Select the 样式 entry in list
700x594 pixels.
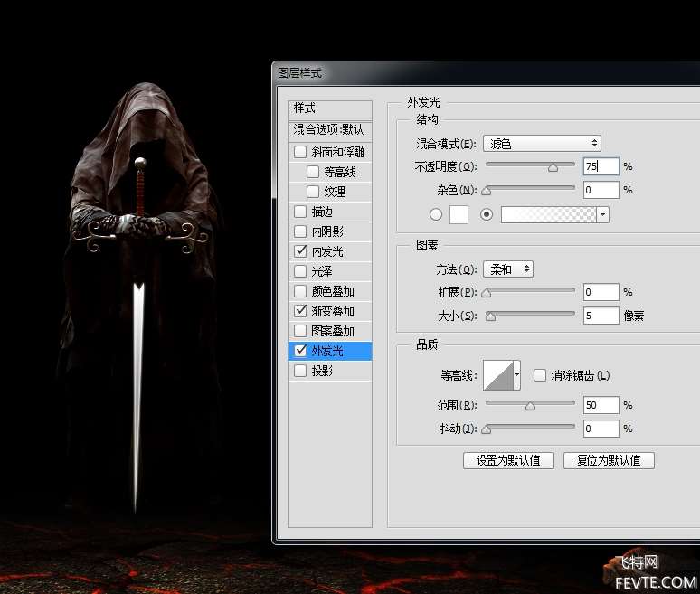(330, 108)
